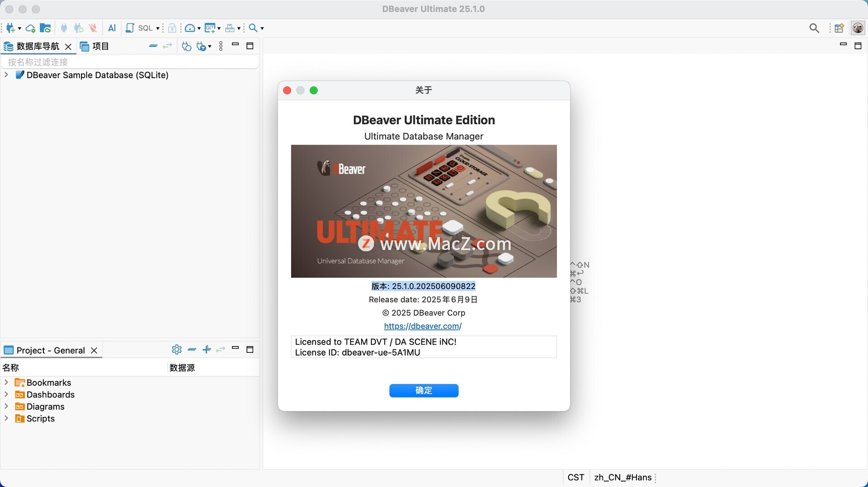The width and height of the screenshot is (868, 487).
Task: Close the 关于 dialog with red button
Action: pyautogui.click(x=287, y=90)
